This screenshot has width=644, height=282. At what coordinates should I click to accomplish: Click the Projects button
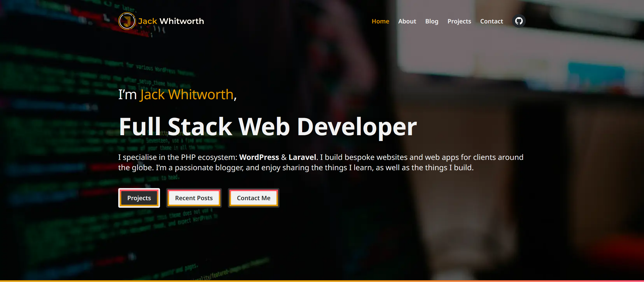click(139, 198)
